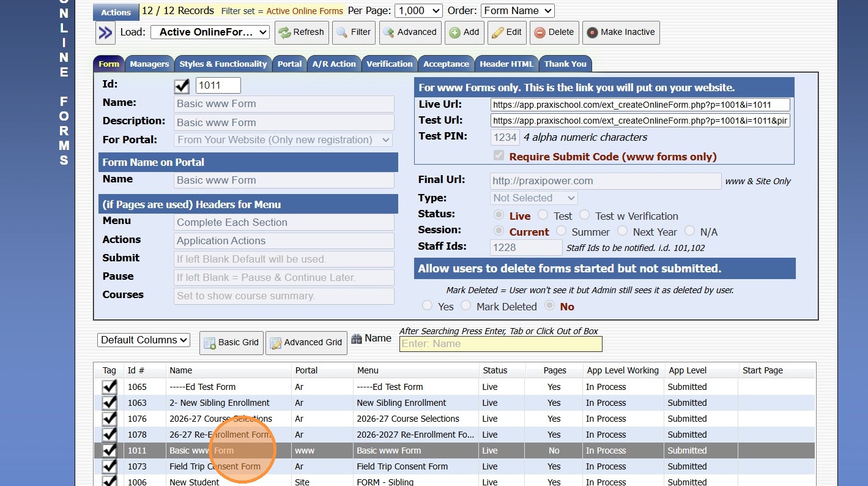Click the Actions button at top

click(116, 12)
